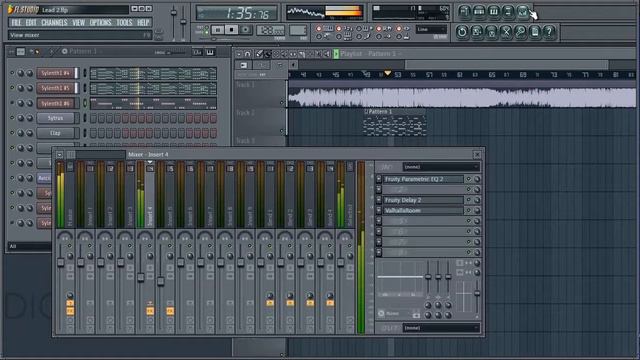The height and width of the screenshot is (360, 640).
Task: Open the CHANNELS menu
Action: pos(54,22)
